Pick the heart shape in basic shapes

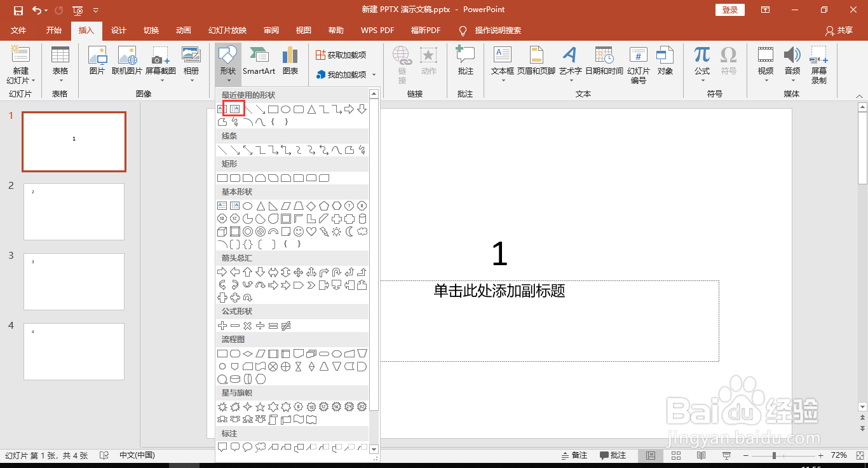[311, 231]
